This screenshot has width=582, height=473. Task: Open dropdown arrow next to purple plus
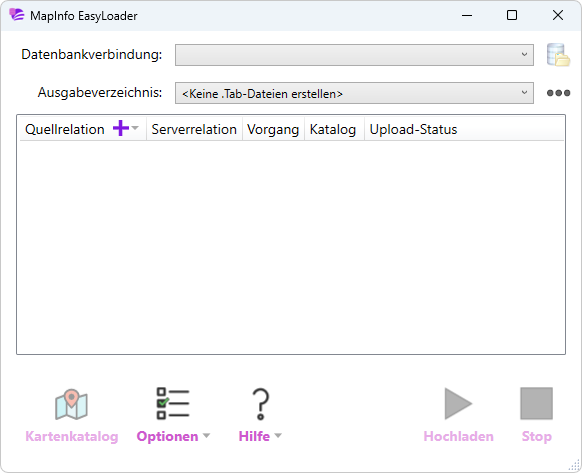click(135, 128)
